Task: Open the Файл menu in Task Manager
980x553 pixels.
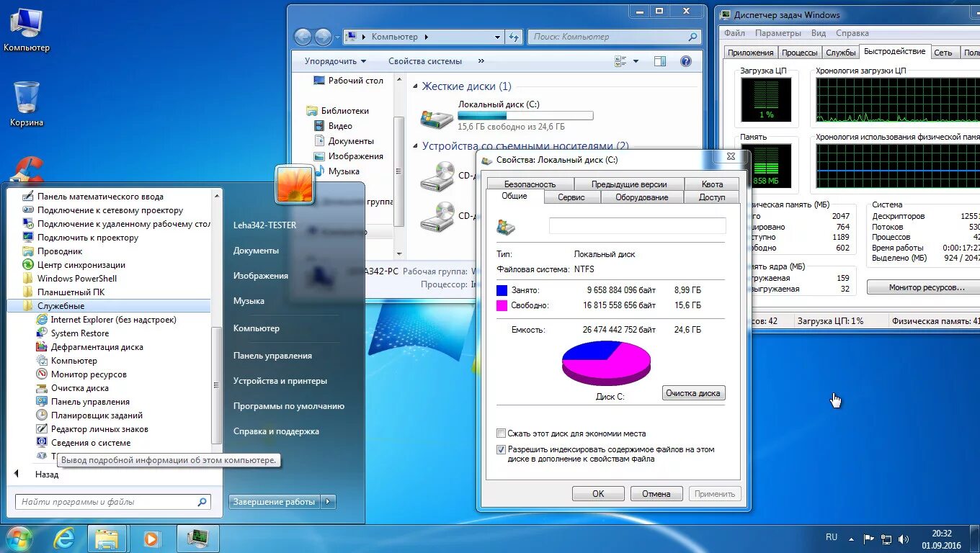Action: (x=734, y=33)
